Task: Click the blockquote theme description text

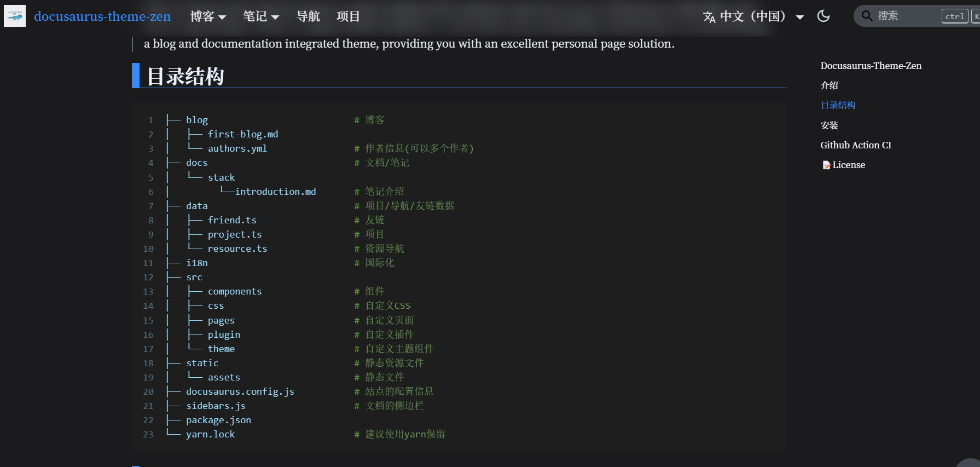Action: 409,44
